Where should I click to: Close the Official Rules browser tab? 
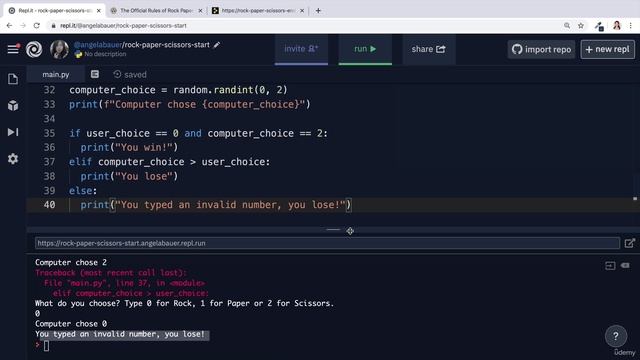[x=200, y=11]
